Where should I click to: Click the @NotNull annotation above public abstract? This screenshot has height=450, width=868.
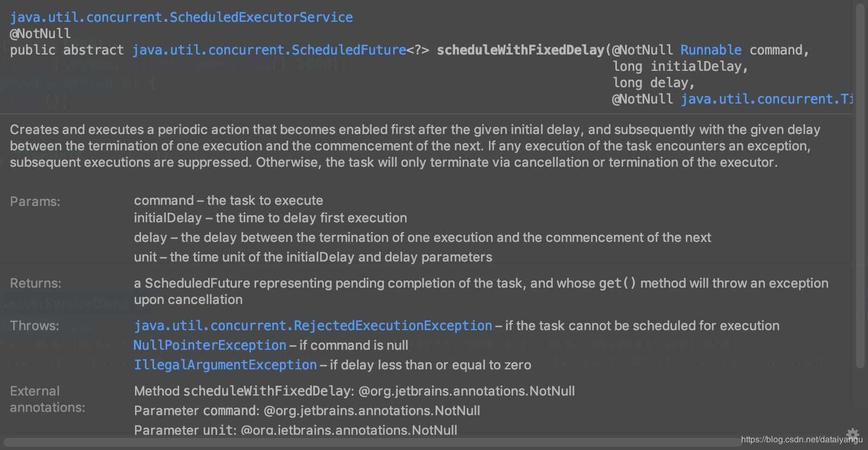coord(40,34)
